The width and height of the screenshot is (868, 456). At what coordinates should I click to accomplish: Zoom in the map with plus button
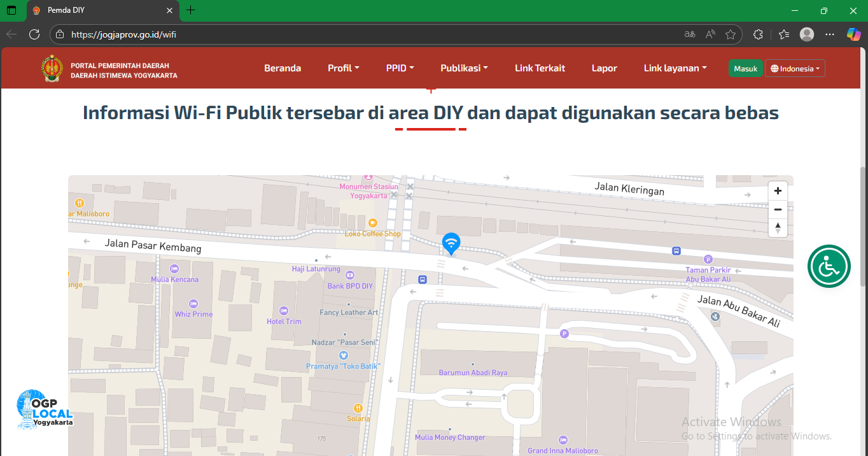pos(777,191)
